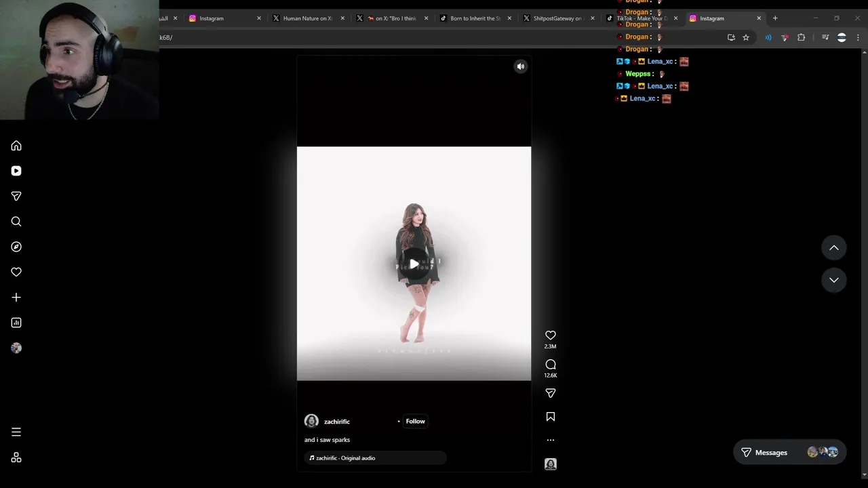This screenshot has height=488, width=868.
Task: Follow zachirific
Action: [x=415, y=422]
